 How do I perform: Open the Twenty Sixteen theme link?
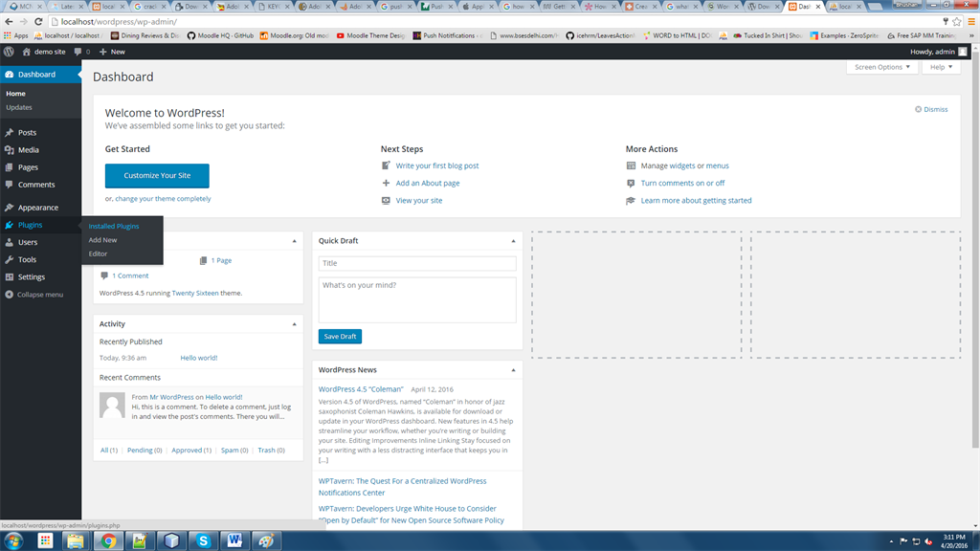pyautogui.click(x=195, y=293)
